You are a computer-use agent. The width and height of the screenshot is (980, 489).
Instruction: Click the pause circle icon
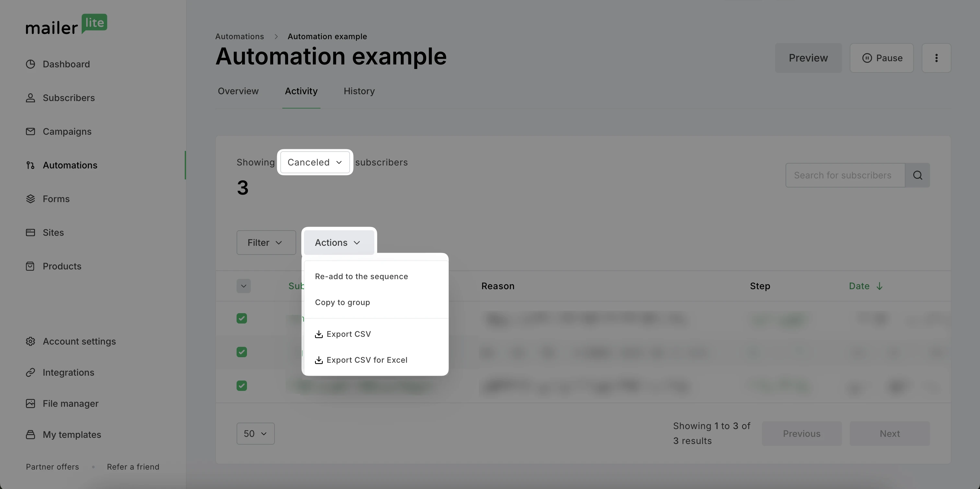(x=867, y=58)
